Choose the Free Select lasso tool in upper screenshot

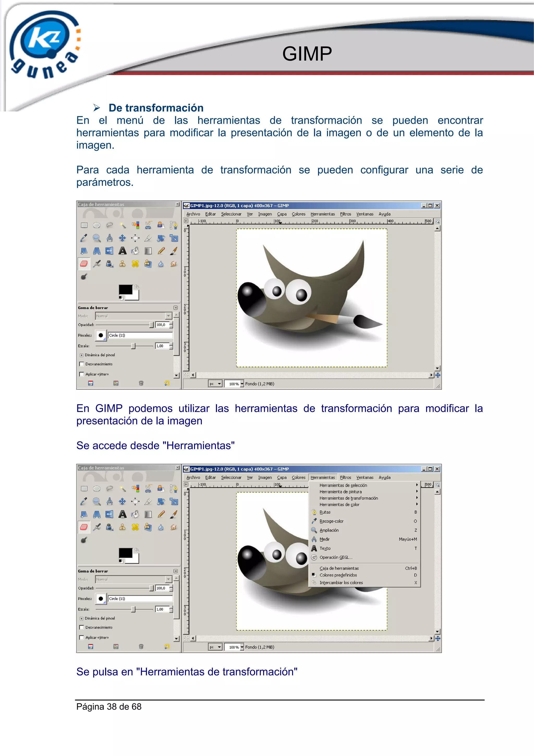110,225
